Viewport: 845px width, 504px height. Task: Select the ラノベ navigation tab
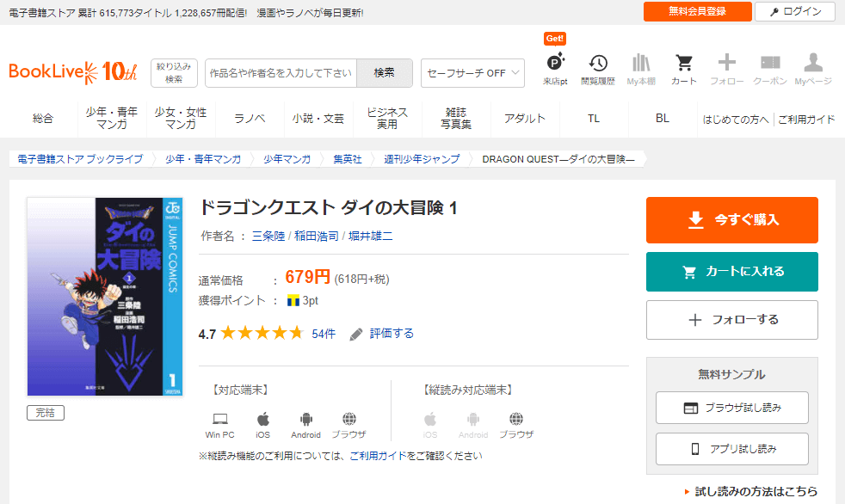[250, 119]
